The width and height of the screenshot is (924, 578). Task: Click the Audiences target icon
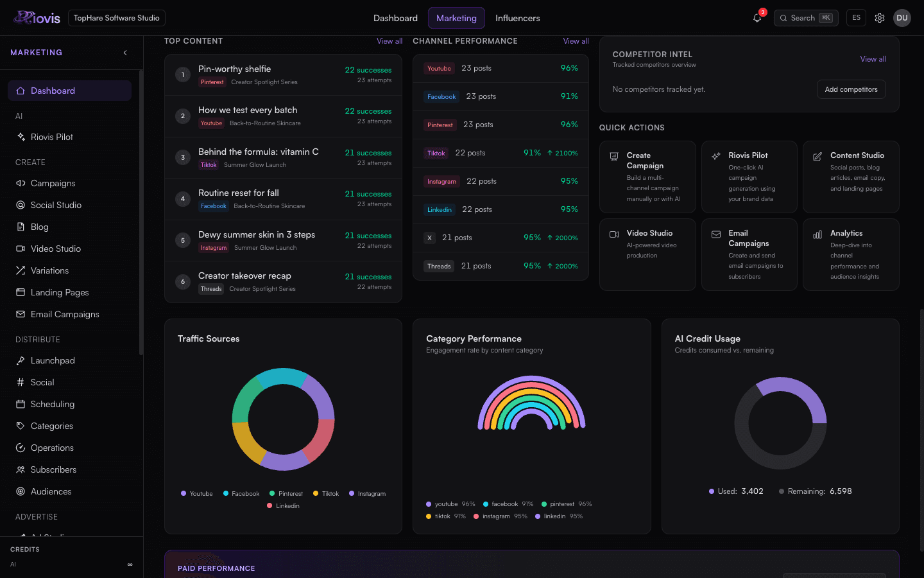pyautogui.click(x=21, y=491)
